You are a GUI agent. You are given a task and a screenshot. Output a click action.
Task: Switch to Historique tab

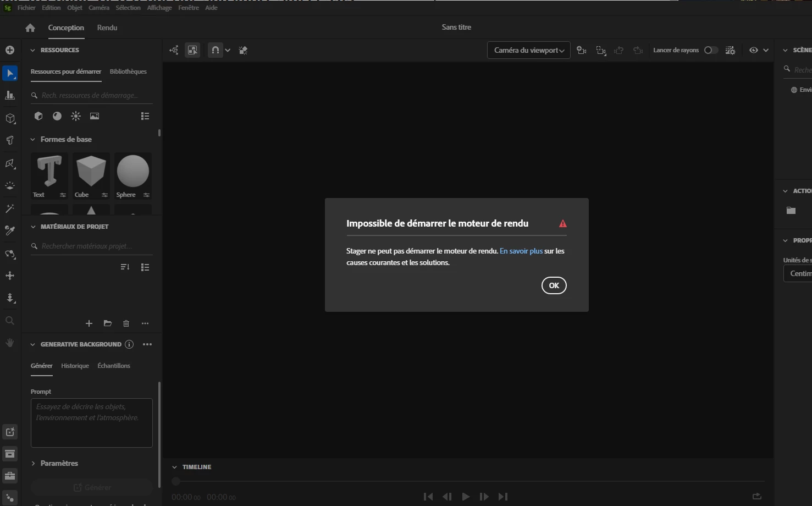(x=75, y=366)
